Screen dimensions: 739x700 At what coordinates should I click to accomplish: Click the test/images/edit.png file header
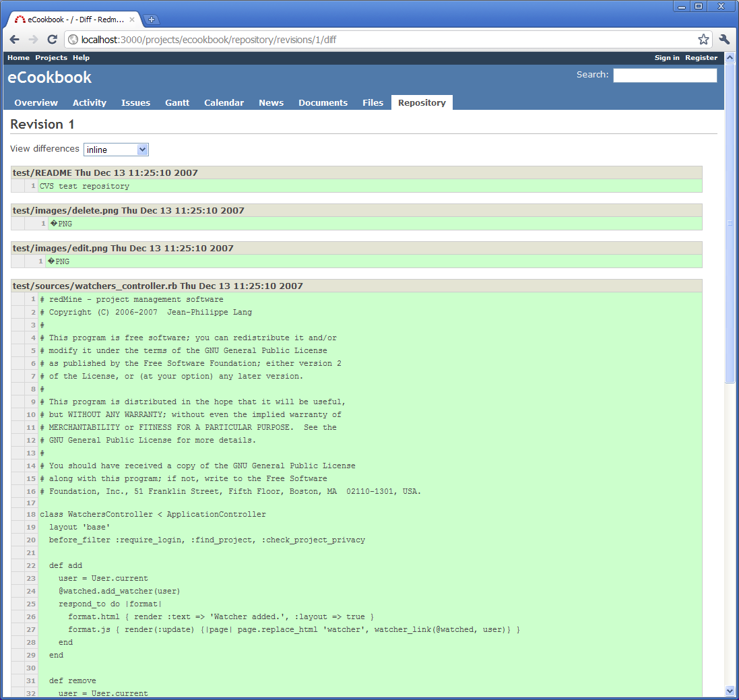pyautogui.click(x=356, y=248)
